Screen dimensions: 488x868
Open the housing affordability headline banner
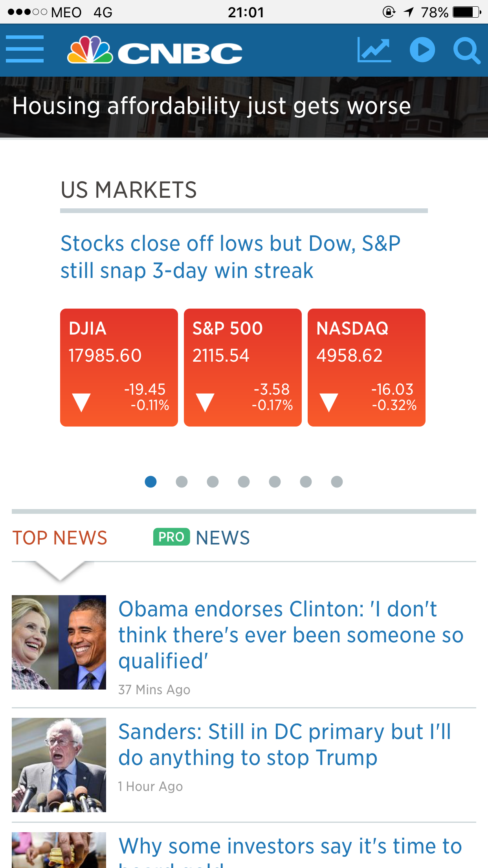[x=211, y=107]
